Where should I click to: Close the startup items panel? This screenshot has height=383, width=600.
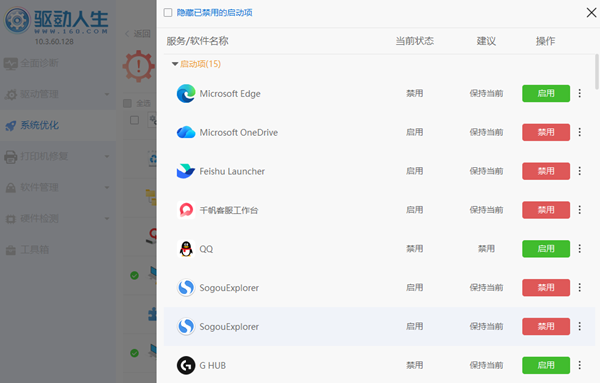pos(591,13)
